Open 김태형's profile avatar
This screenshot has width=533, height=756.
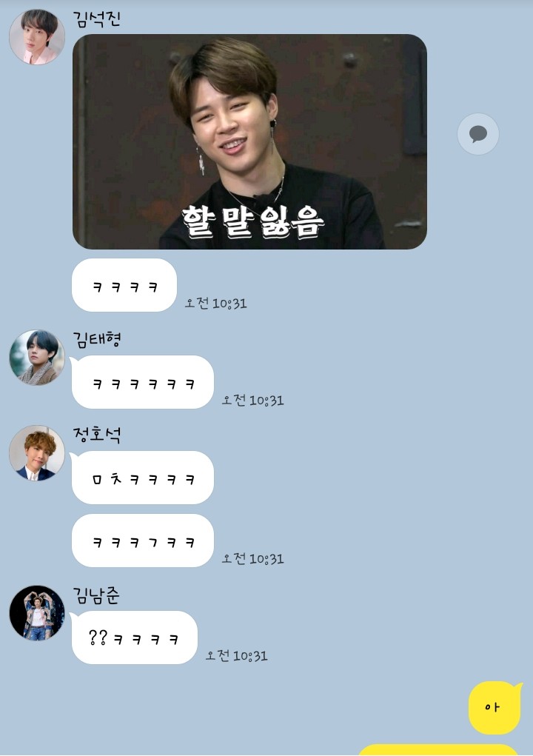point(37,358)
